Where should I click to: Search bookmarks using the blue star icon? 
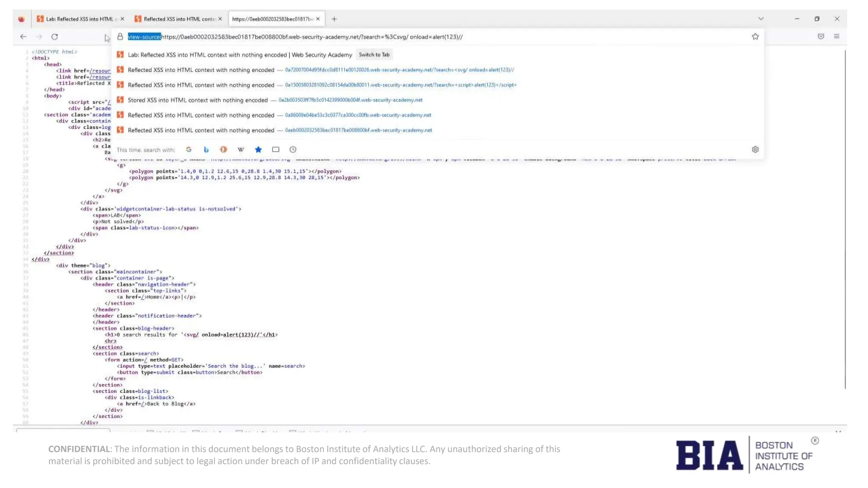[x=258, y=150]
